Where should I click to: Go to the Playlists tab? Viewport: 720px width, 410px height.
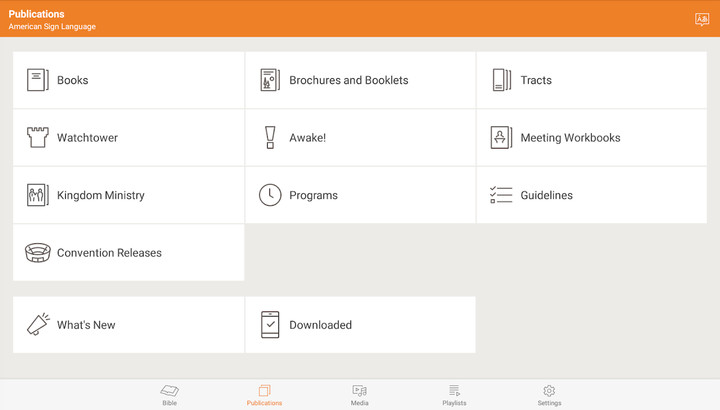pos(454,395)
